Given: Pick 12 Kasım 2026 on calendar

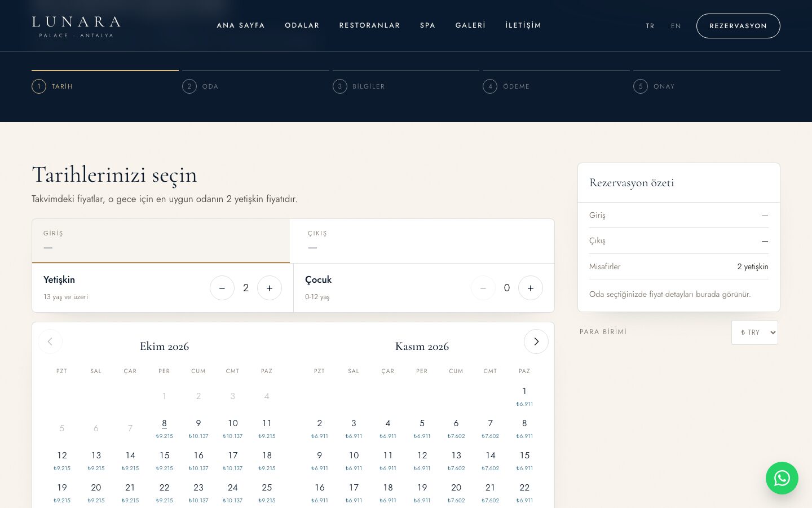Looking at the screenshot, I should [422, 461].
